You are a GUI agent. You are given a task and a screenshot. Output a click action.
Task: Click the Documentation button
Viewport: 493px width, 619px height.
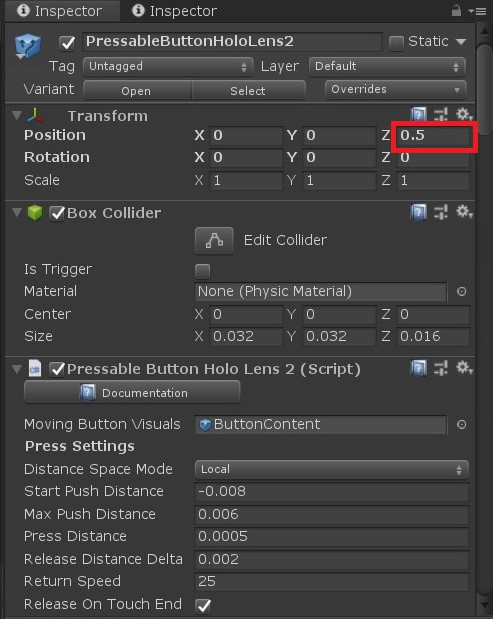pos(132,392)
